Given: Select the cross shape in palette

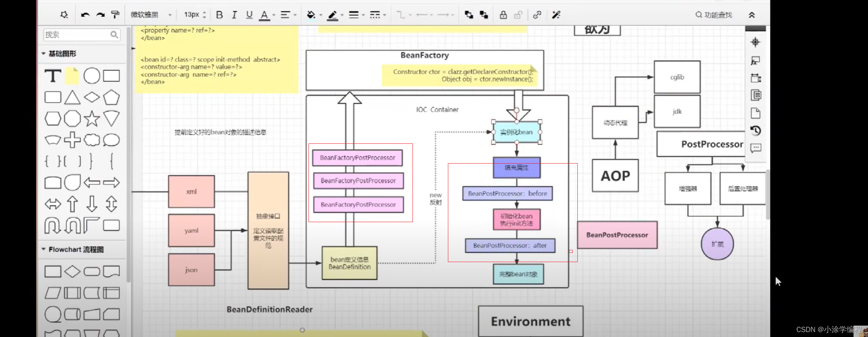Looking at the screenshot, I should point(72,140).
